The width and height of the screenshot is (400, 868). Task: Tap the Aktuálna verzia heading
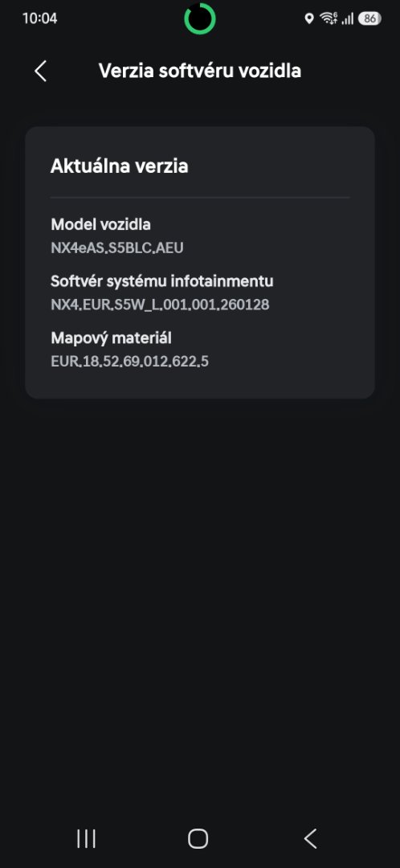pos(120,166)
